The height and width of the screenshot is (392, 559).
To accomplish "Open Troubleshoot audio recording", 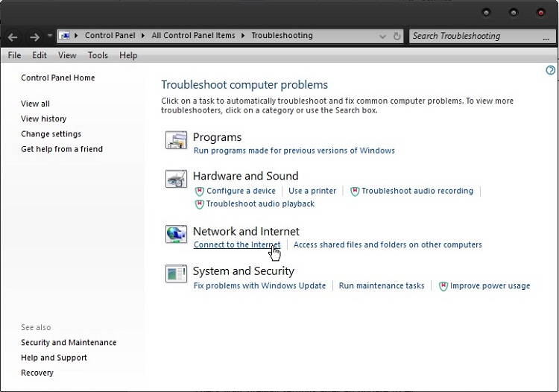I will 417,191.
